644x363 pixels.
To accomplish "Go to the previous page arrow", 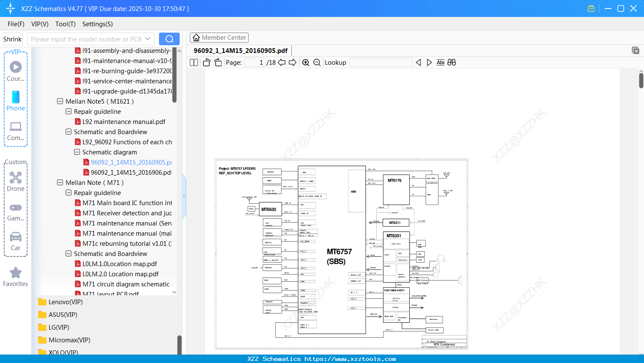I will [282, 63].
